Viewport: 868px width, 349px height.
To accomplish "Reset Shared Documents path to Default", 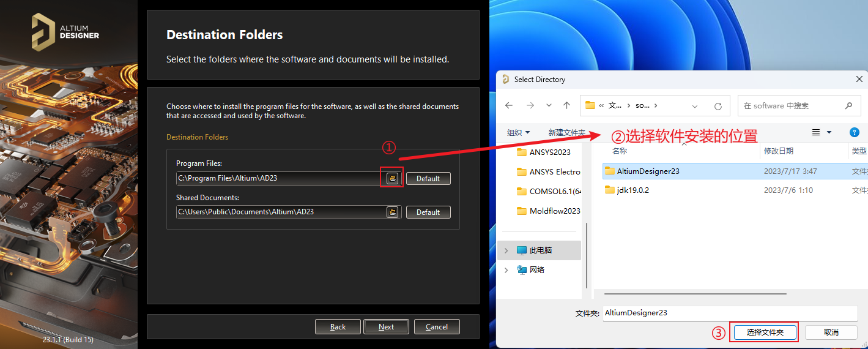I will (x=428, y=212).
